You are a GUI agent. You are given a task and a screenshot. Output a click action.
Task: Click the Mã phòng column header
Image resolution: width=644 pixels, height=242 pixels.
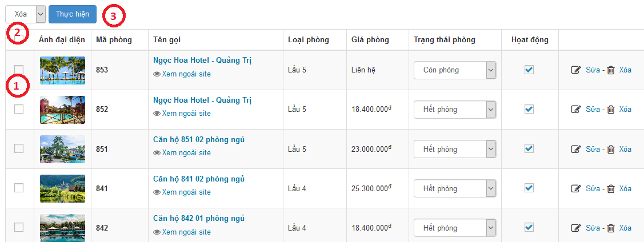[x=114, y=40]
